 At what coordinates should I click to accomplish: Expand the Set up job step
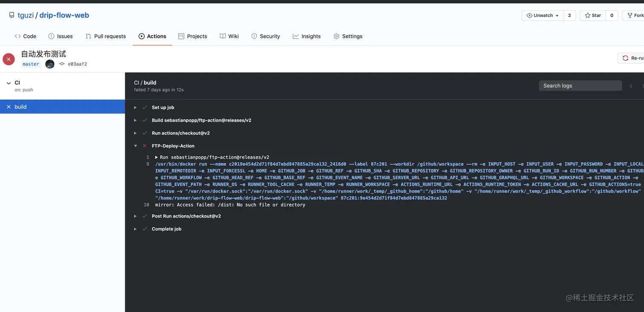pos(135,108)
